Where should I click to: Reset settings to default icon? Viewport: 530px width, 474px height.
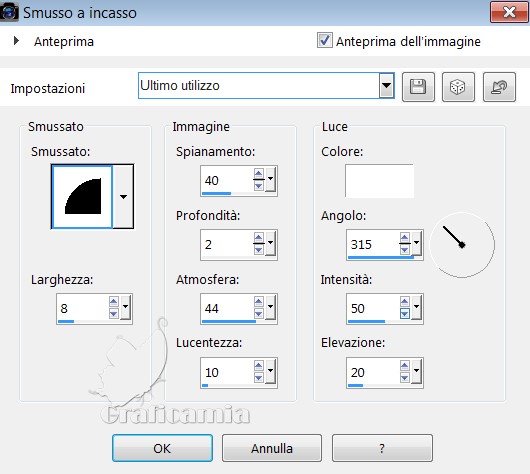499,87
